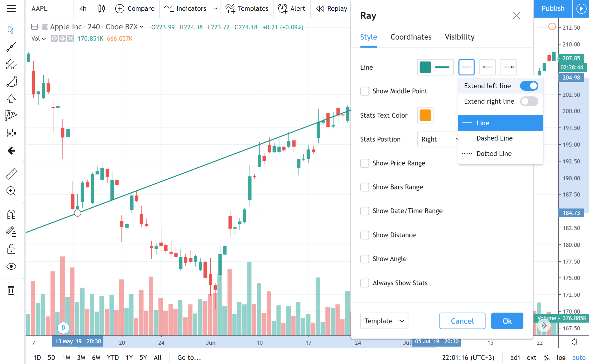This screenshot has width=589, height=364.
Task: Open the orange Stats Text Color swatch
Action: 425,115
